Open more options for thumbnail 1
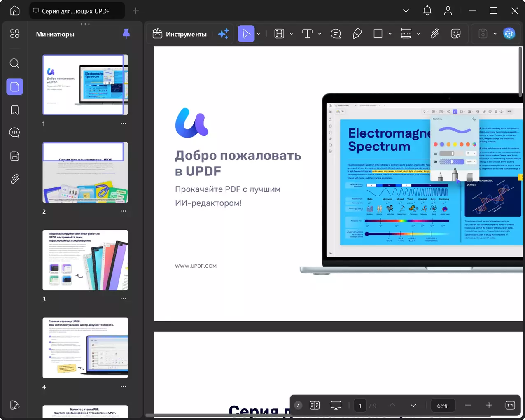The image size is (525, 420). pos(124,124)
